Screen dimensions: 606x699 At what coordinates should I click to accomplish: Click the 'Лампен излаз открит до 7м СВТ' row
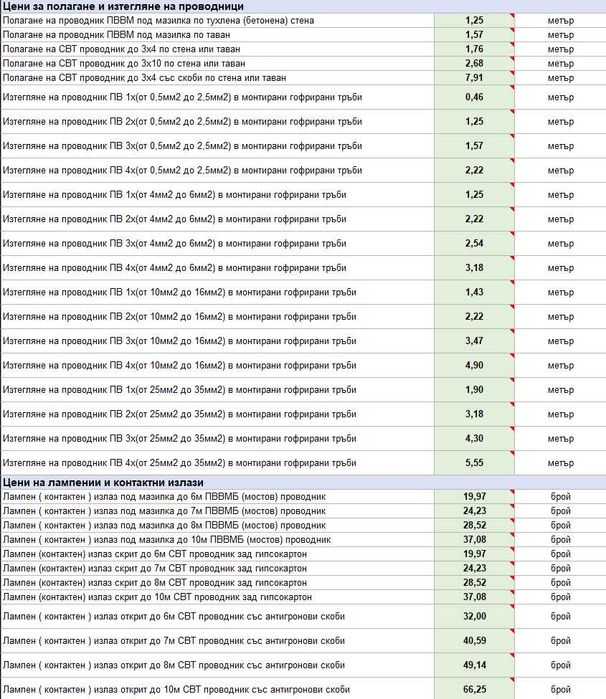pyautogui.click(x=303, y=641)
